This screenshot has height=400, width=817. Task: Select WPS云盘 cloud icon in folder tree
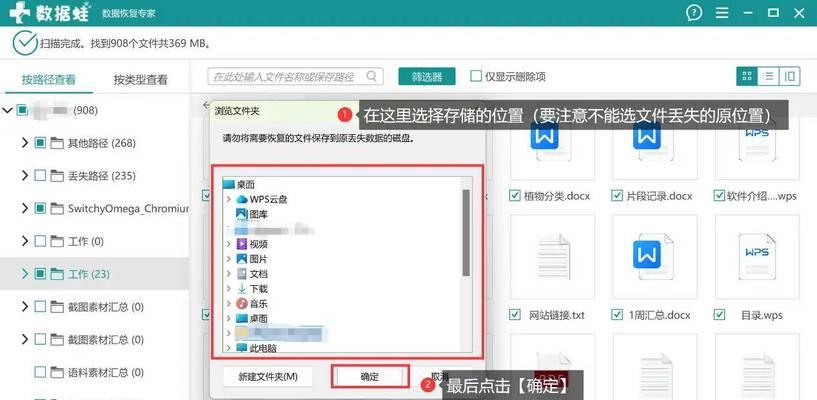pyautogui.click(x=242, y=199)
